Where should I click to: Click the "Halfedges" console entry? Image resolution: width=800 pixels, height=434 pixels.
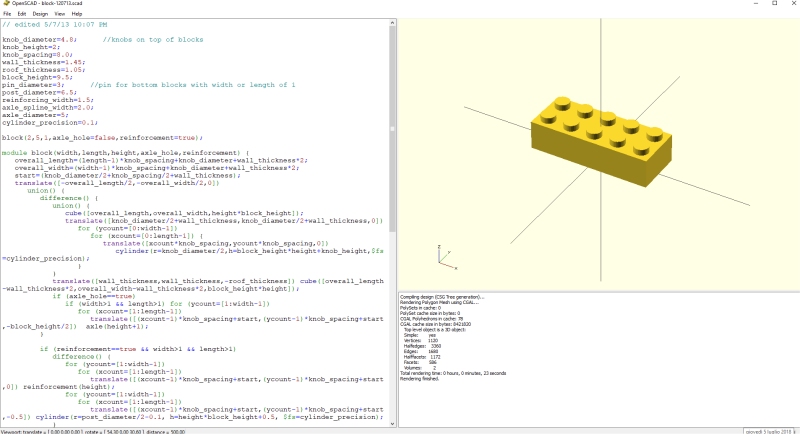coord(422,346)
